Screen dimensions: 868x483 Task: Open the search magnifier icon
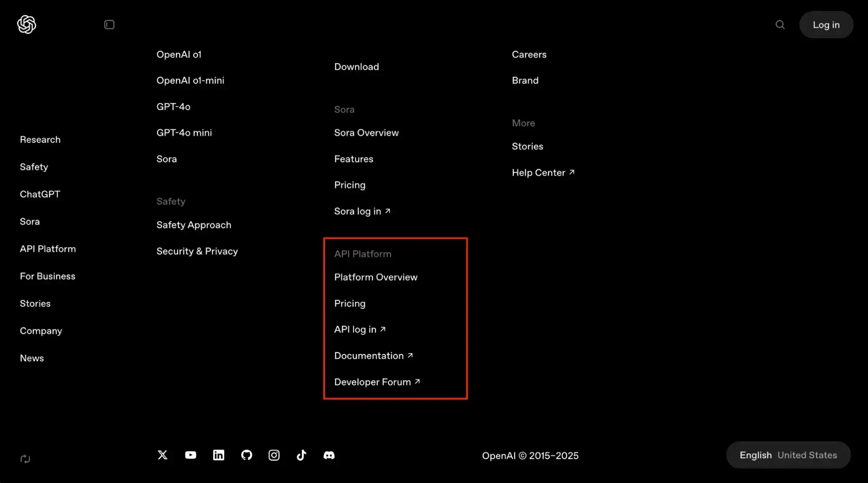tap(780, 25)
